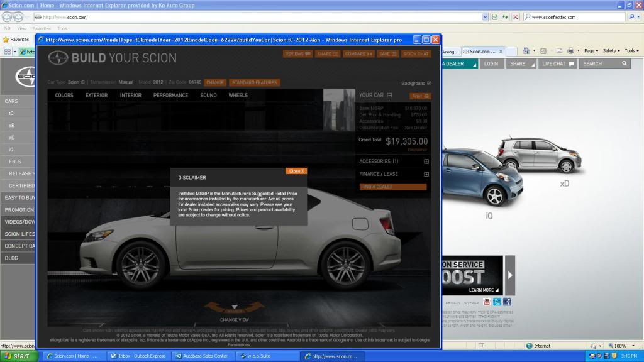Click the Printer icon in IE command bar
Viewport: 644px width, 362px height.
570,51
